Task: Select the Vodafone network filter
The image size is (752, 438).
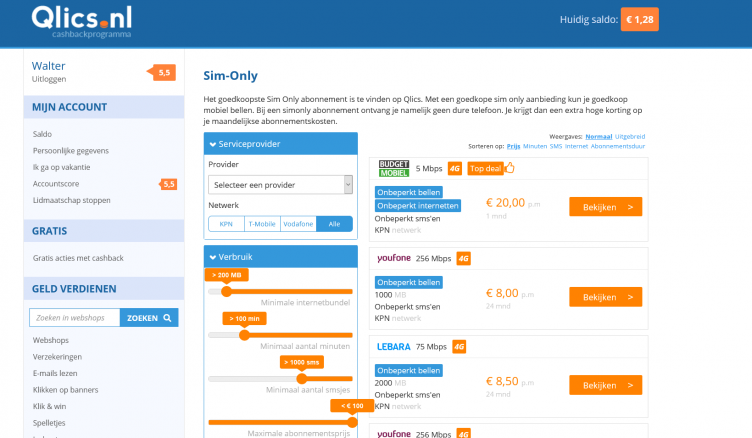Action: (x=298, y=224)
